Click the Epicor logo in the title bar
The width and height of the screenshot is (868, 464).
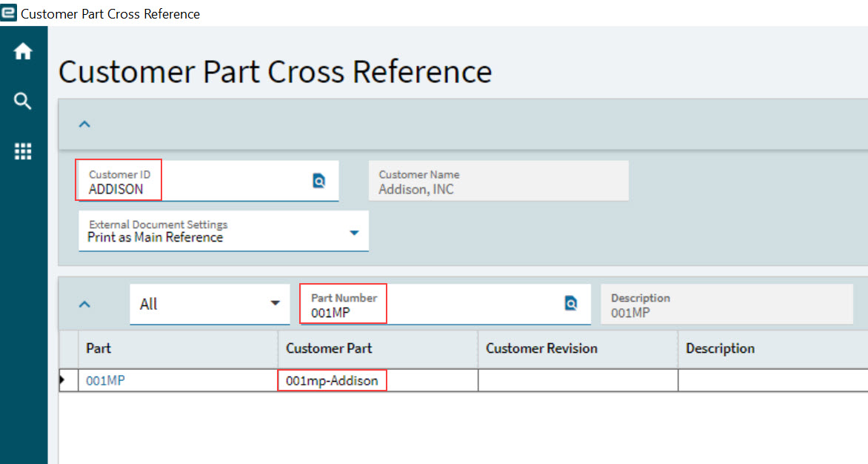click(x=9, y=12)
